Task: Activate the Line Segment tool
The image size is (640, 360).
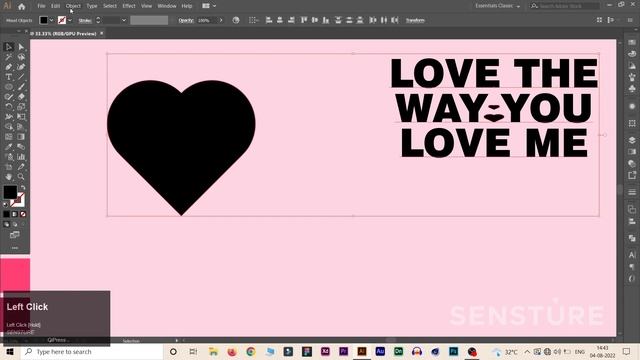Action: tap(21, 77)
